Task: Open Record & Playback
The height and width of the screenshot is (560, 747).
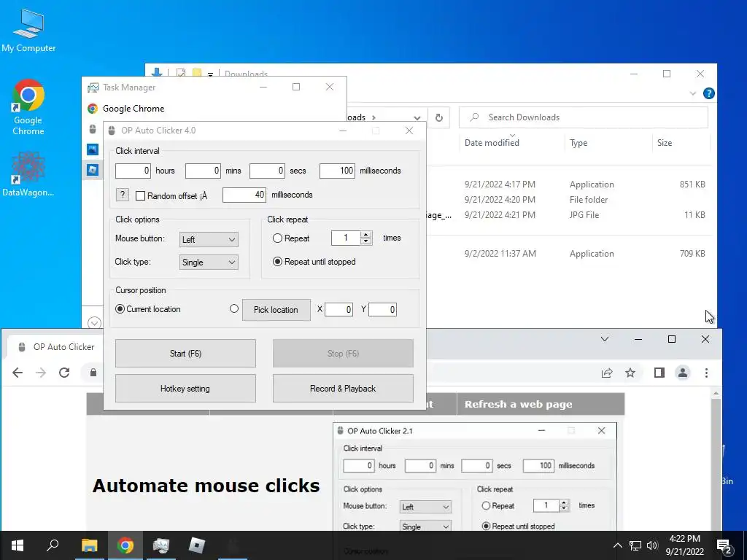Action: tap(343, 389)
